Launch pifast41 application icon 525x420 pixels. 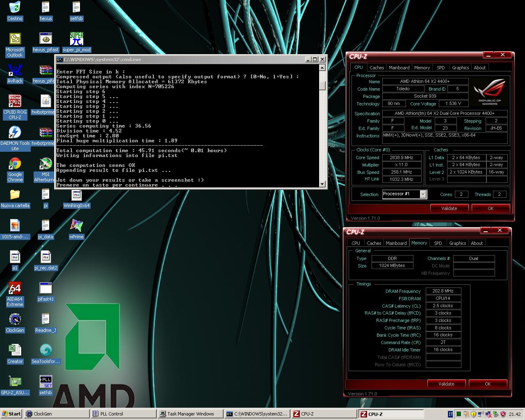click(46, 292)
